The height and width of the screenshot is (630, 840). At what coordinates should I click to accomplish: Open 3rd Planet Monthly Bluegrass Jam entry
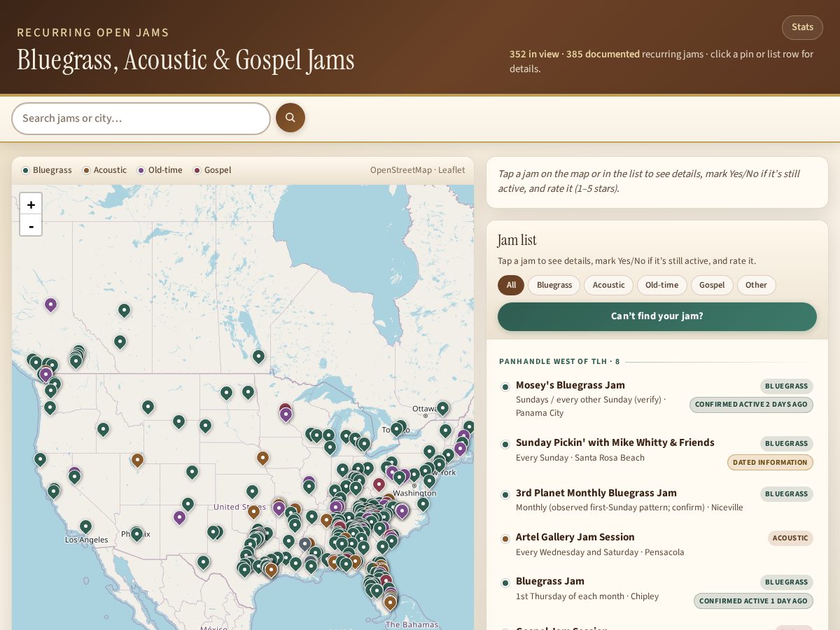coord(657,500)
